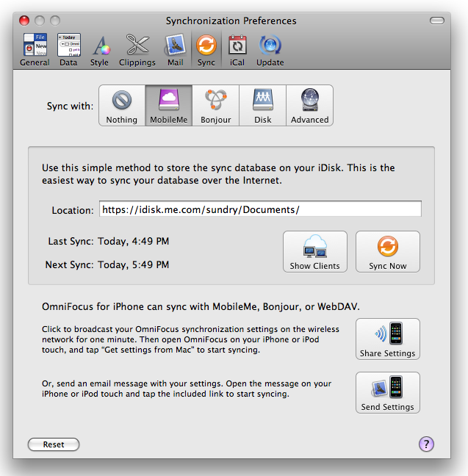Screen dimensions: 468x476
Task: Open the Mail preferences pane
Action: point(176,50)
